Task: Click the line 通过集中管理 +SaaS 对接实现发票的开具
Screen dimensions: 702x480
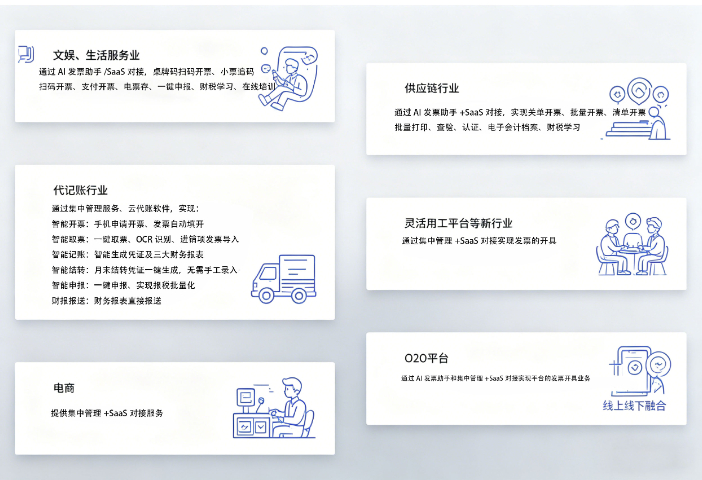Action: point(479,241)
